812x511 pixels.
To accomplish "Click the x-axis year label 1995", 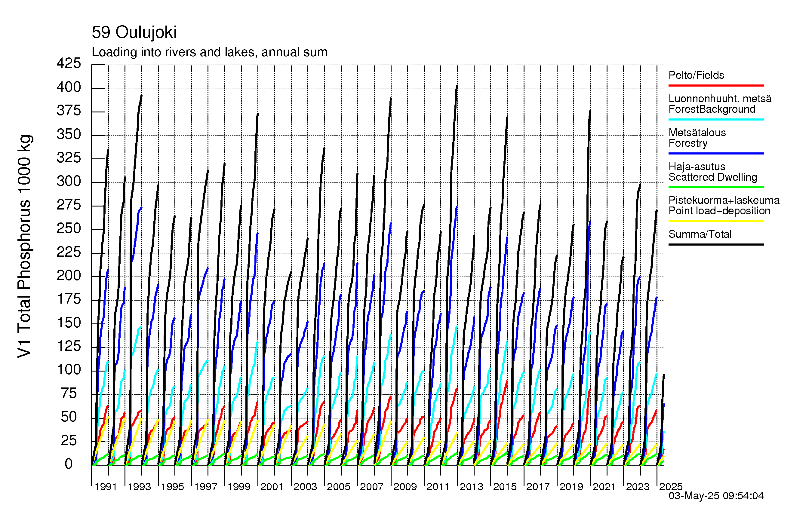I will pos(172,487).
